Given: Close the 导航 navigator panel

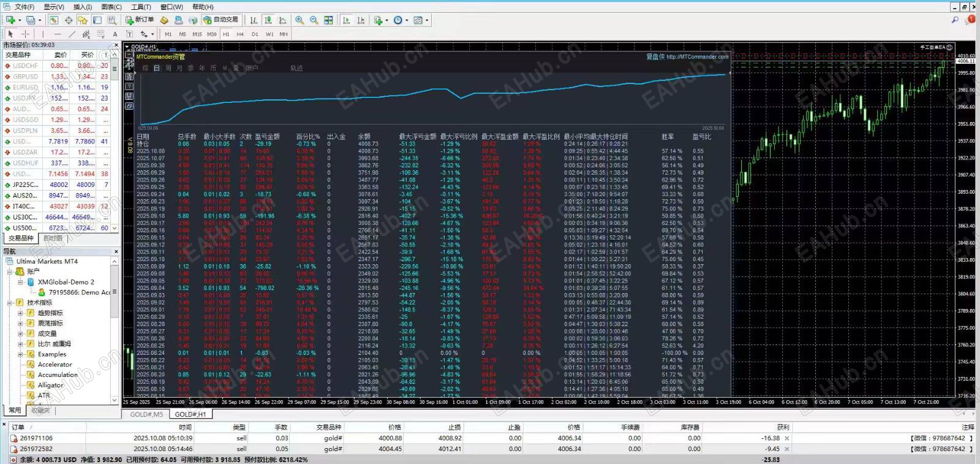Looking at the screenshot, I should click(x=116, y=251).
